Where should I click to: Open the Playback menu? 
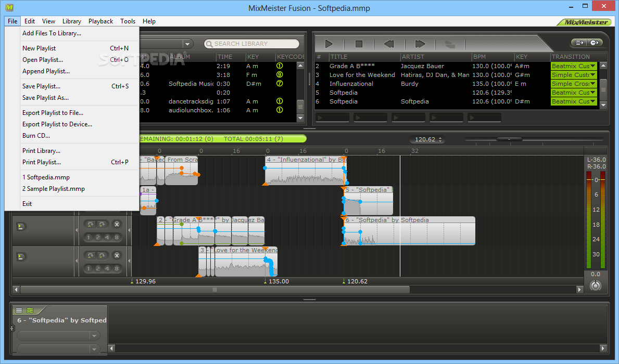(x=100, y=21)
